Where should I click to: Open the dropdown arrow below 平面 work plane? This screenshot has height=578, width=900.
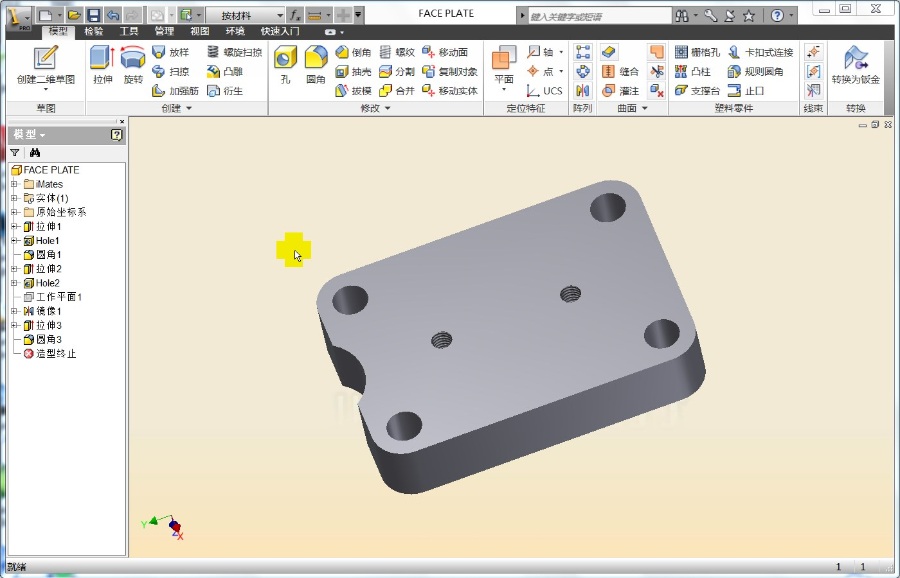(x=504, y=90)
